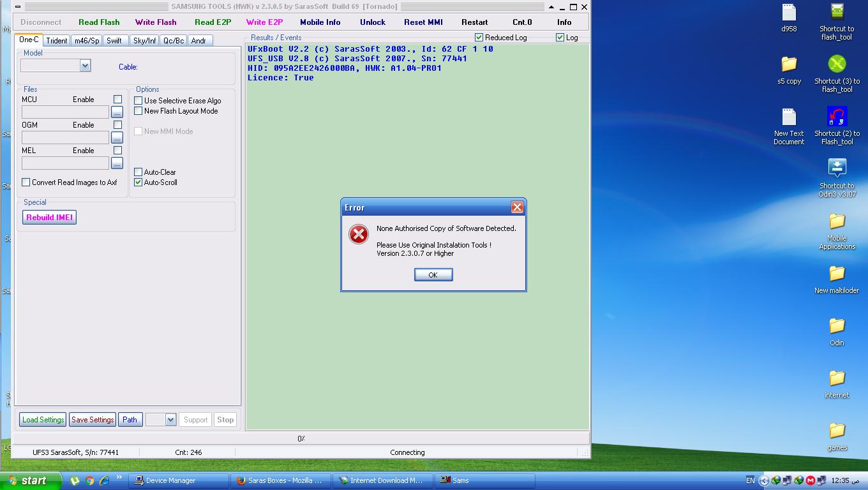Close the Error dialog

click(x=517, y=207)
